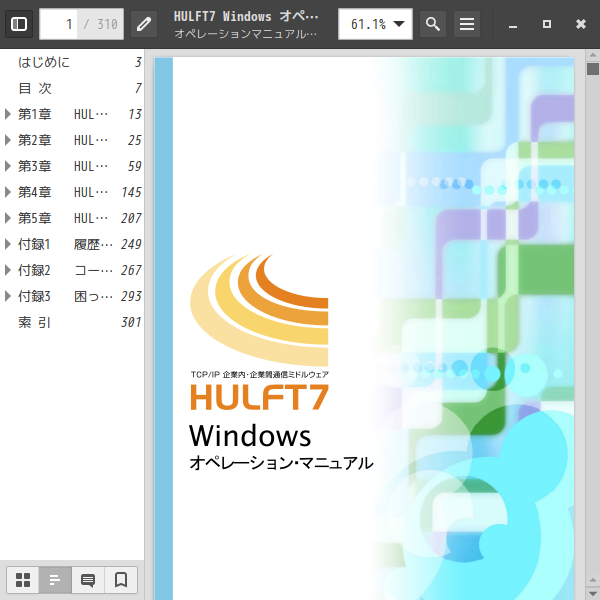Select 第3章 row with page 59
Viewport: 600px width, 600px height.
pyautogui.click(x=72, y=166)
